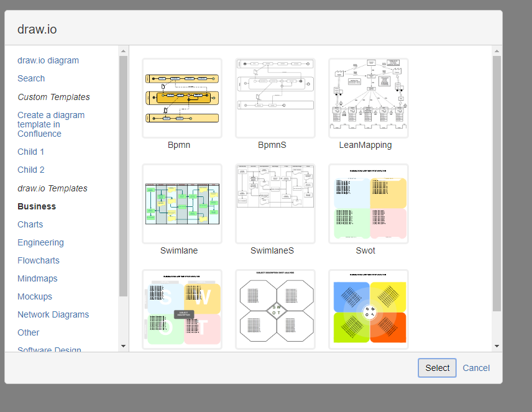Screen dimensions: 532x412
Task: Click the Swimlane template label
Action: pyautogui.click(x=179, y=250)
